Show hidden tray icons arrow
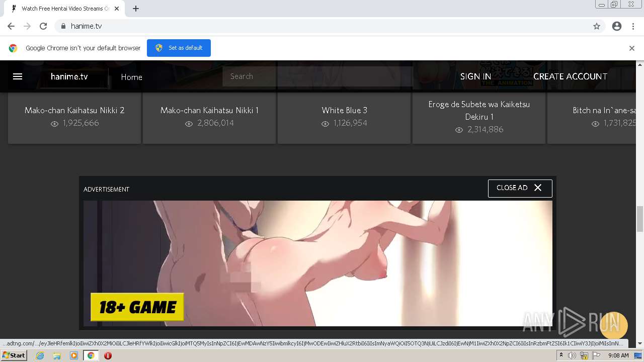Image resolution: width=644 pixels, height=362 pixels. (561, 355)
